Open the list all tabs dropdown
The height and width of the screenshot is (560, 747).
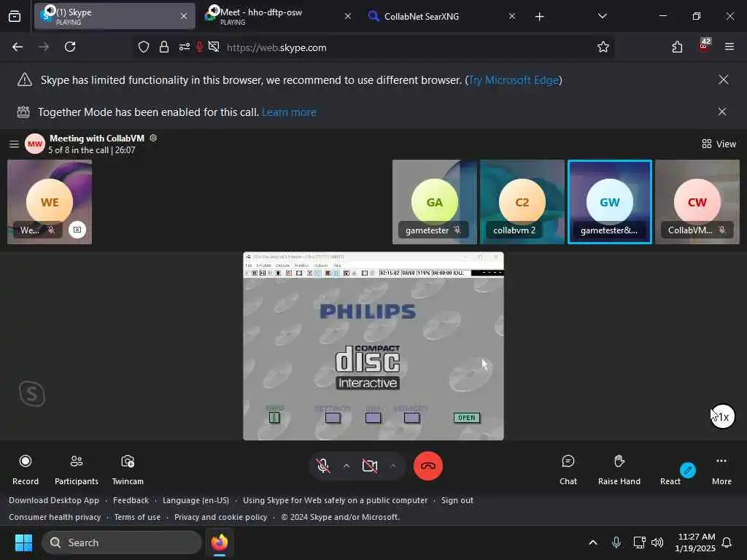(x=602, y=16)
